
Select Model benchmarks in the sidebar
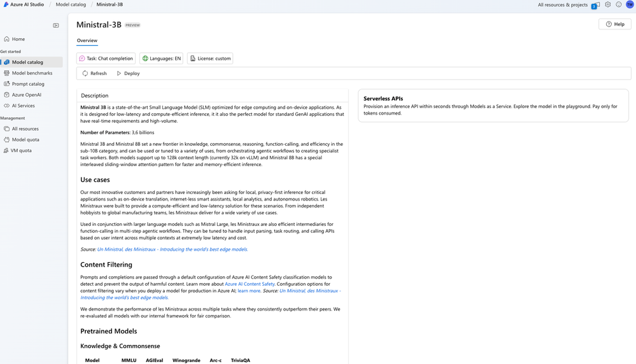(32, 73)
